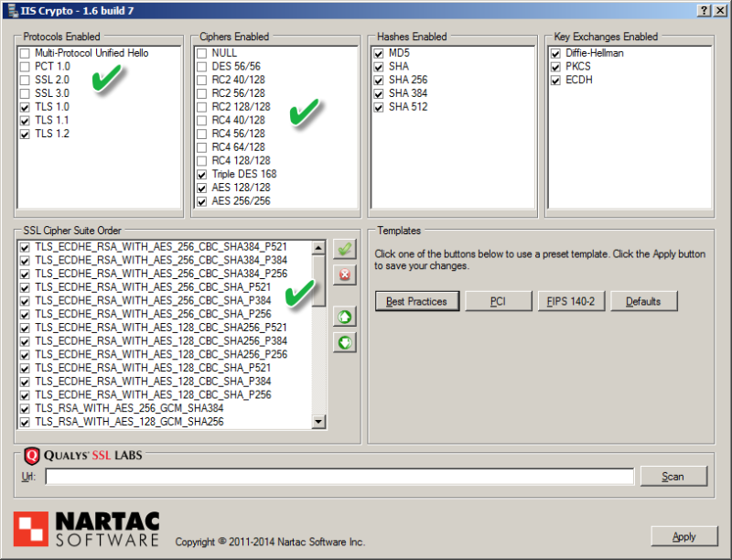Click the red X disable-suite button
The image size is (732, 560).
(345, 275)
